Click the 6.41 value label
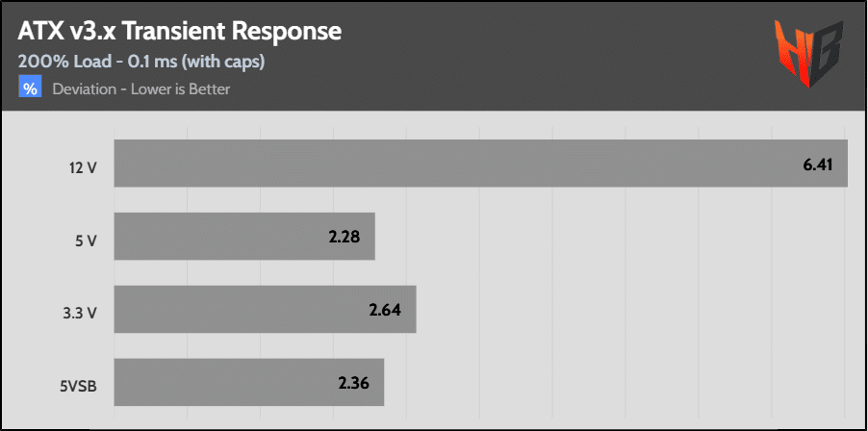This screenshot has height=431, width=868. point(819,164)
